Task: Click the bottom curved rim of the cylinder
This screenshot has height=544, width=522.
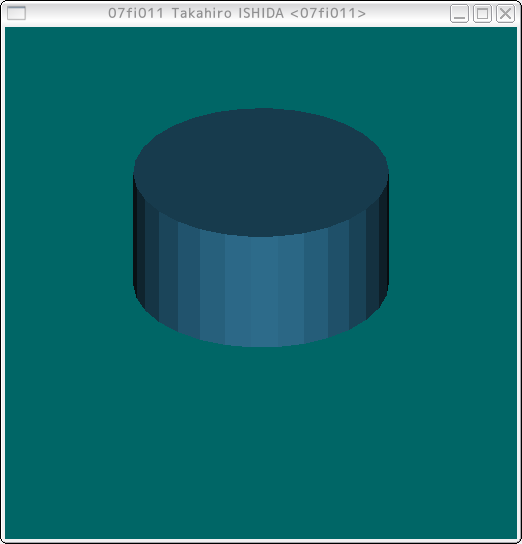Action: 261,344
